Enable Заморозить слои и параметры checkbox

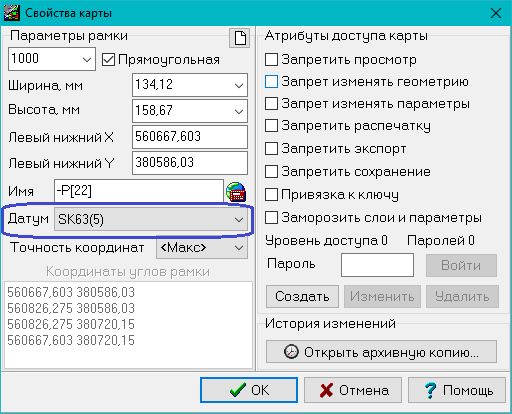[271, 218]
